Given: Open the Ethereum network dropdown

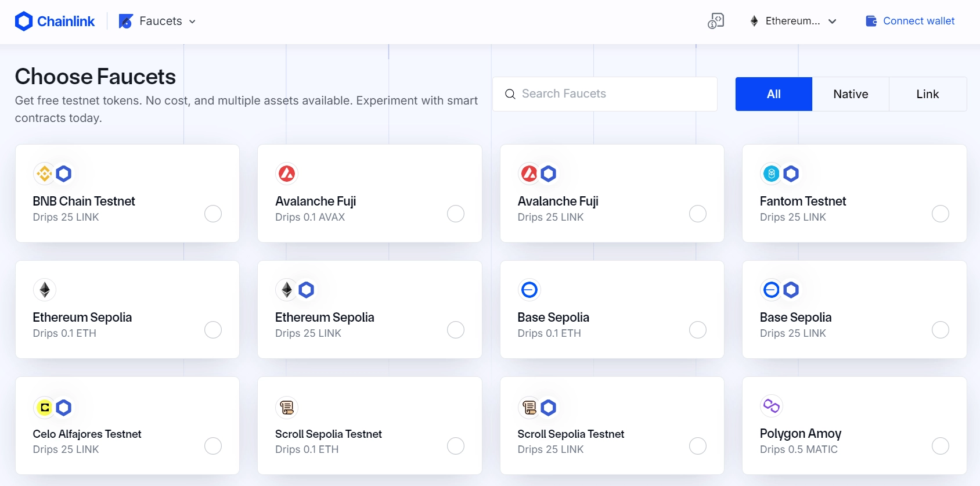Looking at the screenshot, I should (792, 21).
